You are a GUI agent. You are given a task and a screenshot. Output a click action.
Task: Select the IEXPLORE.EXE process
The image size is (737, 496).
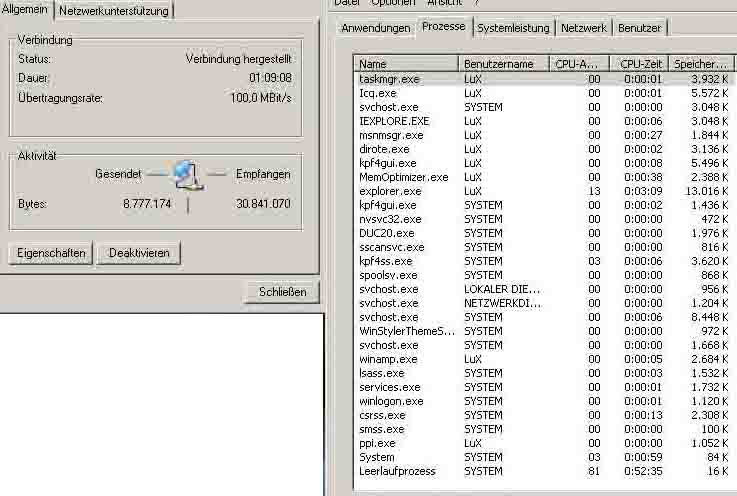pos(543,121)
